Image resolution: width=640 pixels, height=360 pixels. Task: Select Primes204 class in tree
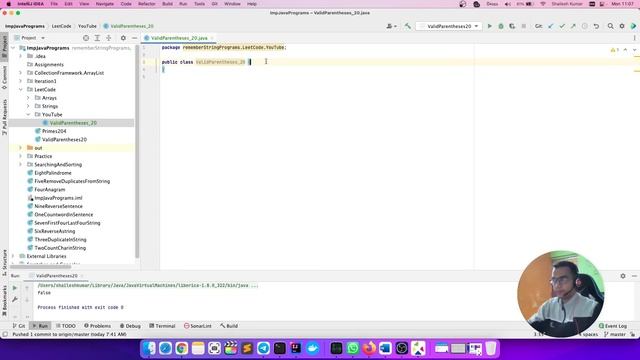coord(54,131)
